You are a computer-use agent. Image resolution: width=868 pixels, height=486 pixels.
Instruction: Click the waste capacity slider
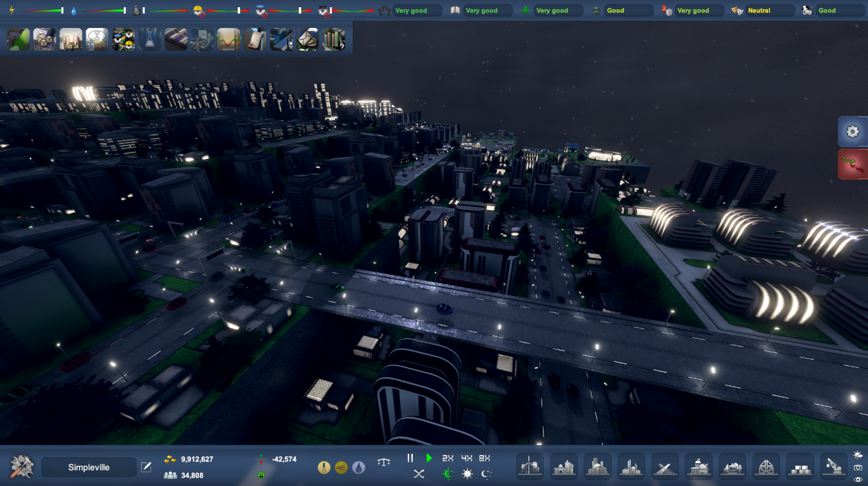point(165,10)
